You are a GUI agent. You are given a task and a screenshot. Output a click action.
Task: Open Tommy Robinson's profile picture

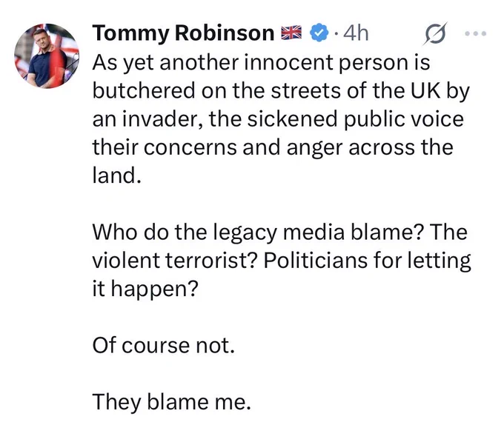click(47, 56)
